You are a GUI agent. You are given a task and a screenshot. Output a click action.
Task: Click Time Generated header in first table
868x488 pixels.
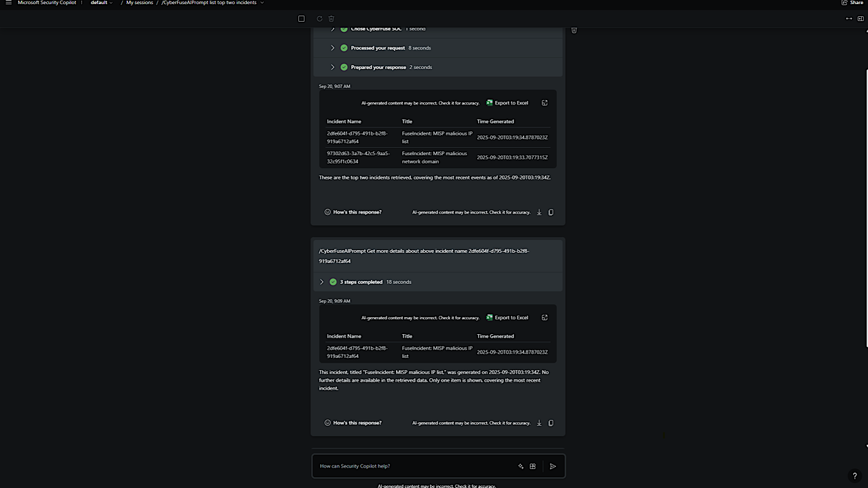point(496,121)
